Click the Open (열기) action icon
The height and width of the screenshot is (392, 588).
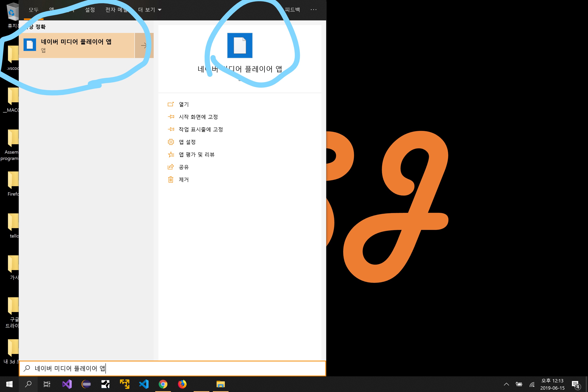click(171, 104)
